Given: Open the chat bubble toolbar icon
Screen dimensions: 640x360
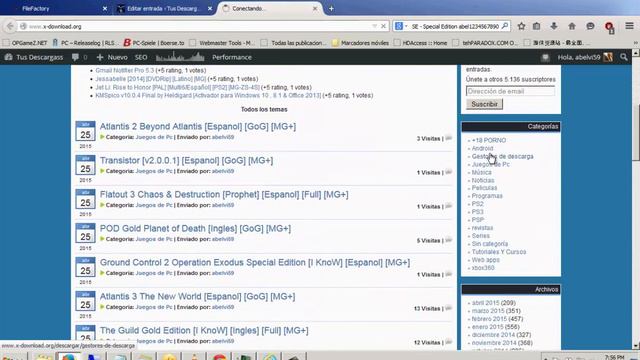Looking at the screenshot, I should (590, 26).
